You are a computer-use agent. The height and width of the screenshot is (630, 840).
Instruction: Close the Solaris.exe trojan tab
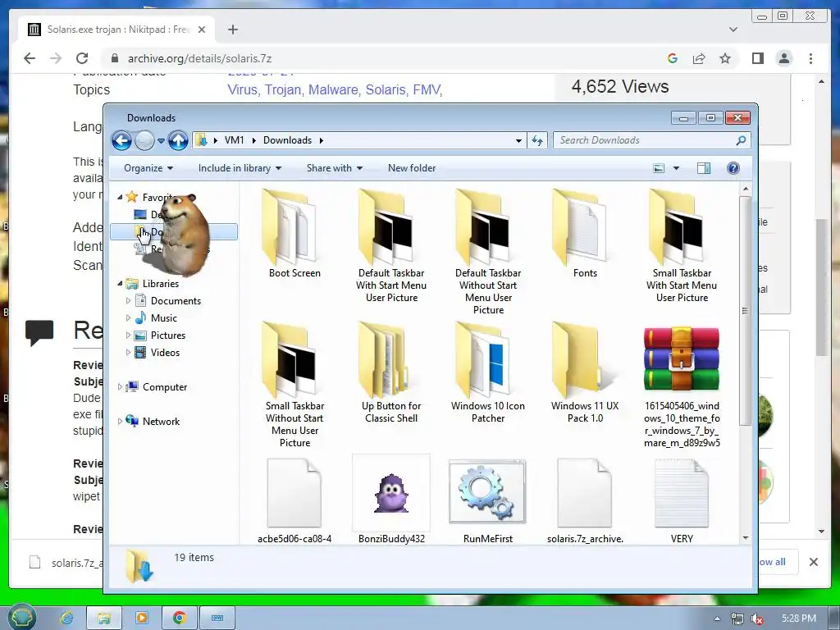pyautogui.click(x=202, y=30)
